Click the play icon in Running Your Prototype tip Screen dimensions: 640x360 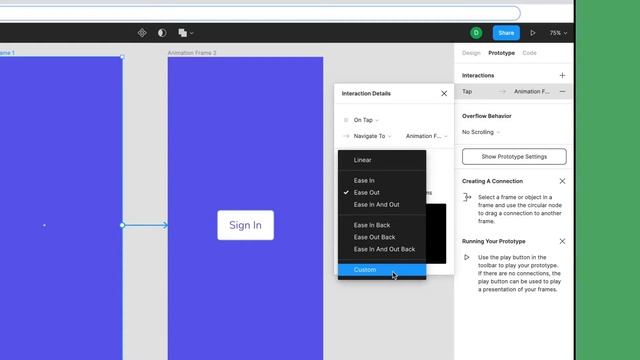point(467,258)
